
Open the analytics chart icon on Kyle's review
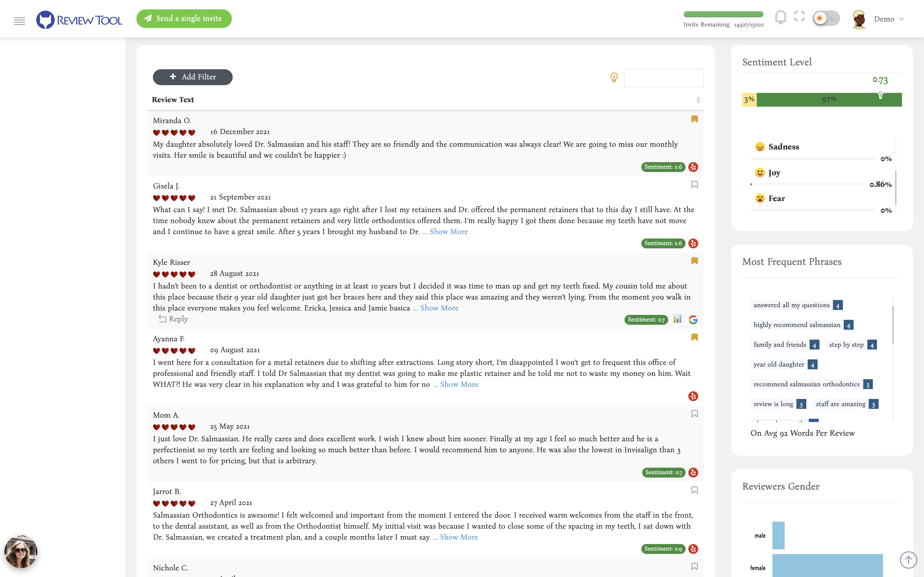point(677,319)
